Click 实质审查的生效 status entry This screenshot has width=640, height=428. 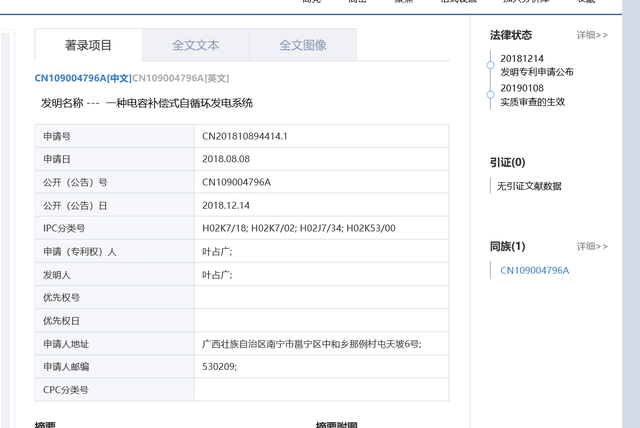click(x=533, y=102)
